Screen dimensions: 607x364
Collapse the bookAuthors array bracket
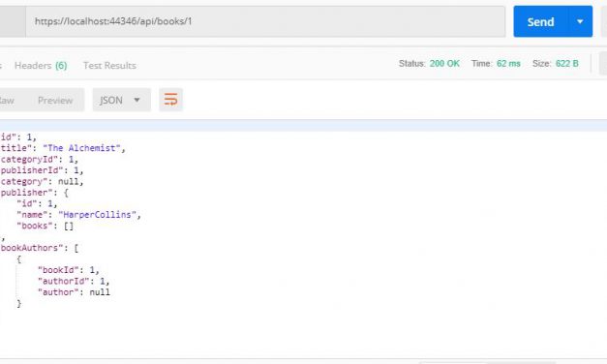[x=76, y=248]
